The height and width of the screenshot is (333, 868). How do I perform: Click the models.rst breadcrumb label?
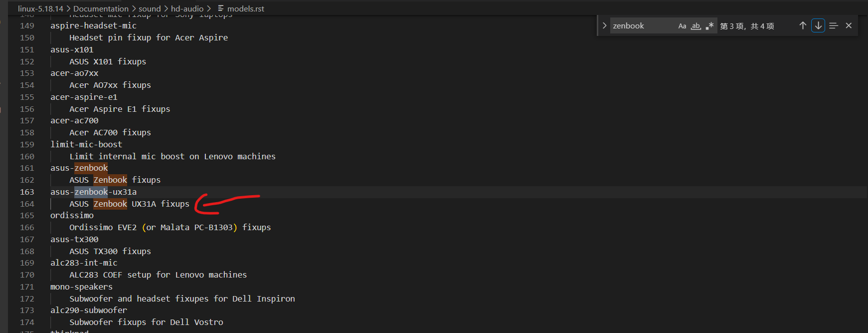[246, 8]
